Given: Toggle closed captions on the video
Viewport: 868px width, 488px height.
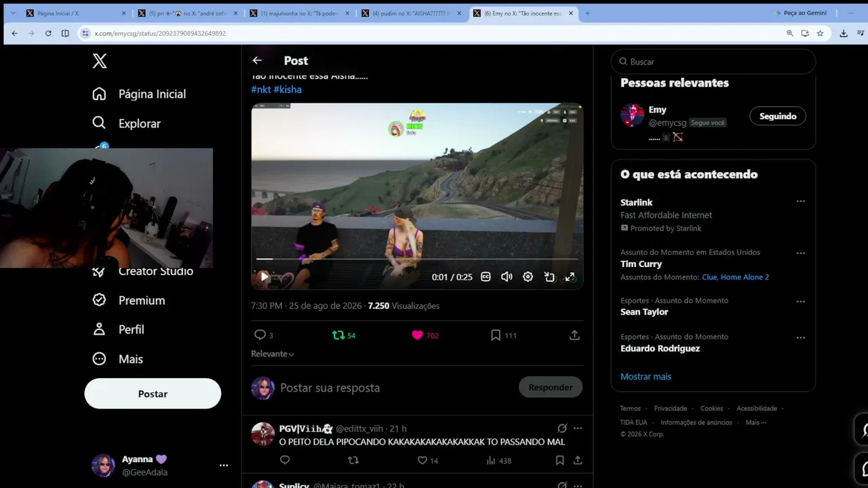Looking at the screenshot, I should coord(486,277).
